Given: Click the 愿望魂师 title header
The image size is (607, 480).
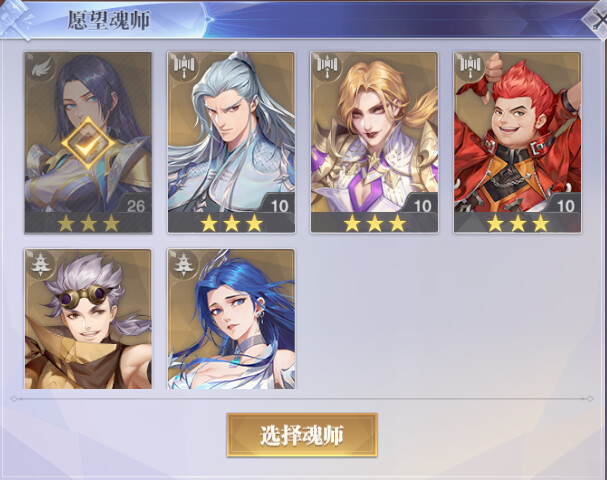Looking at the screenshot, I should tap(109, 20).
